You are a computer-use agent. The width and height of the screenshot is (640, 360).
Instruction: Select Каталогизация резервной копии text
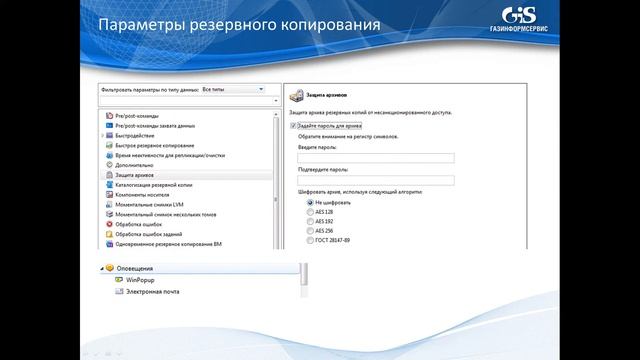click(x=154, y=185)
